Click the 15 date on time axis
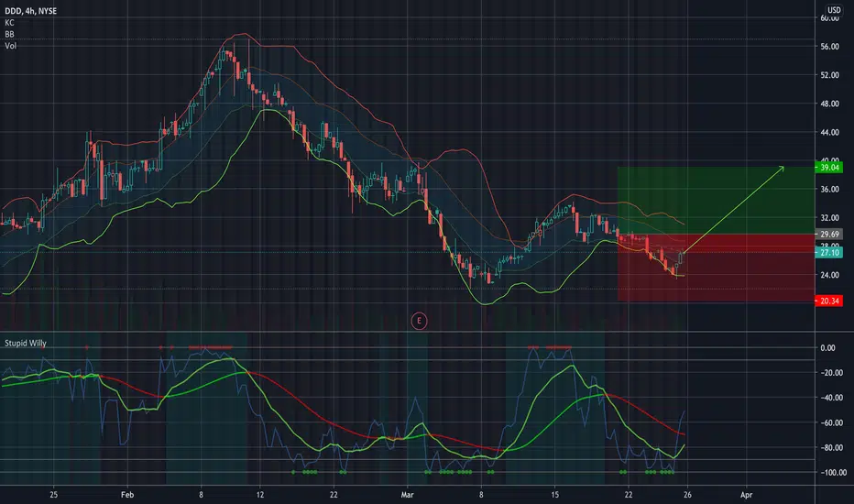854x504 pixels. tap(554, 495)
